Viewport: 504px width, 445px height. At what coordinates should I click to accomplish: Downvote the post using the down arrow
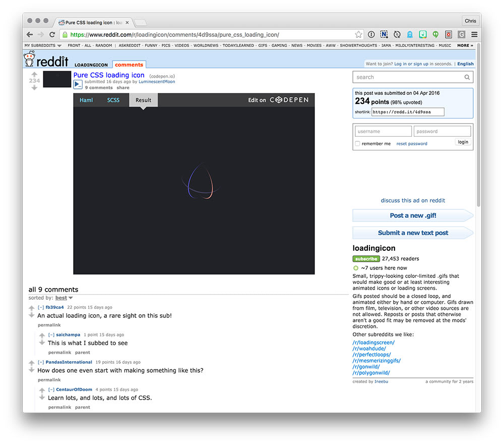click(34, 86)
